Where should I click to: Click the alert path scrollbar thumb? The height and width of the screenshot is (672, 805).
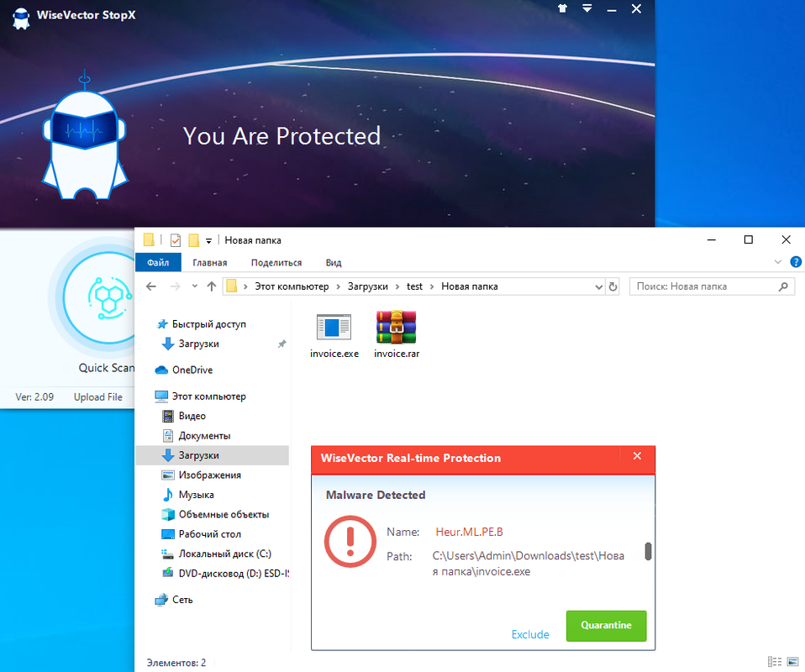(x=648, y=551)
